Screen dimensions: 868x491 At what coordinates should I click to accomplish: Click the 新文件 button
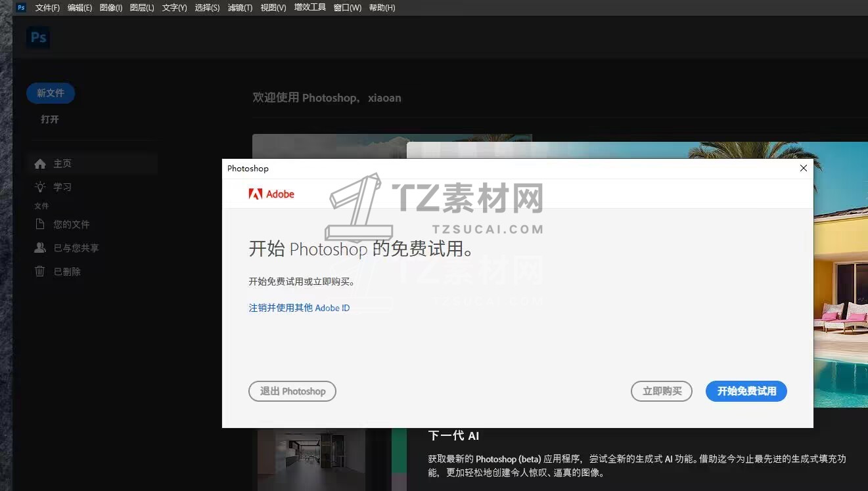point(51,93)
